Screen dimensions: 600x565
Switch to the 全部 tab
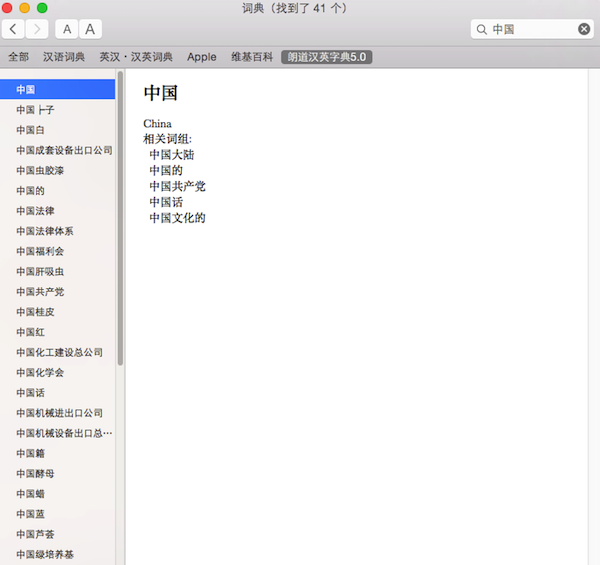click(x=18, y=57)
